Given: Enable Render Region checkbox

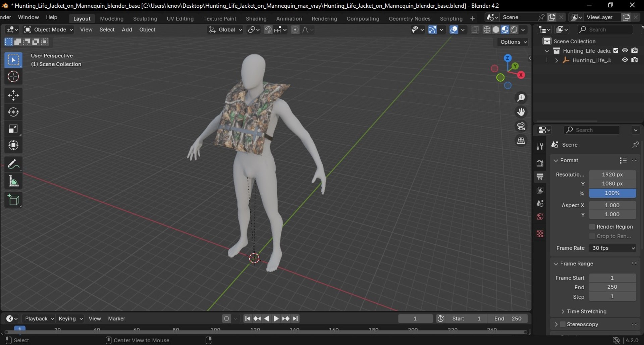Looking at the screenshot, I should click(592, 227).
